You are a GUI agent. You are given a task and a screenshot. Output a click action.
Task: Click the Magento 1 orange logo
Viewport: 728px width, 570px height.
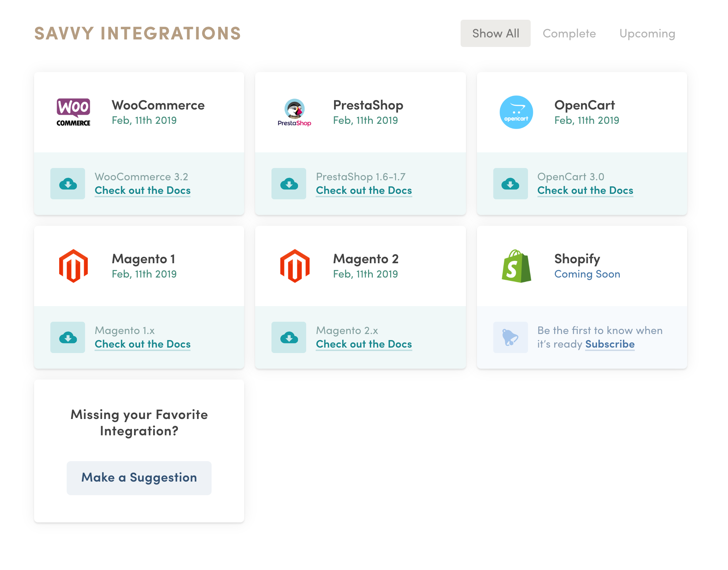pyautogui.click(x=73, y=266)
